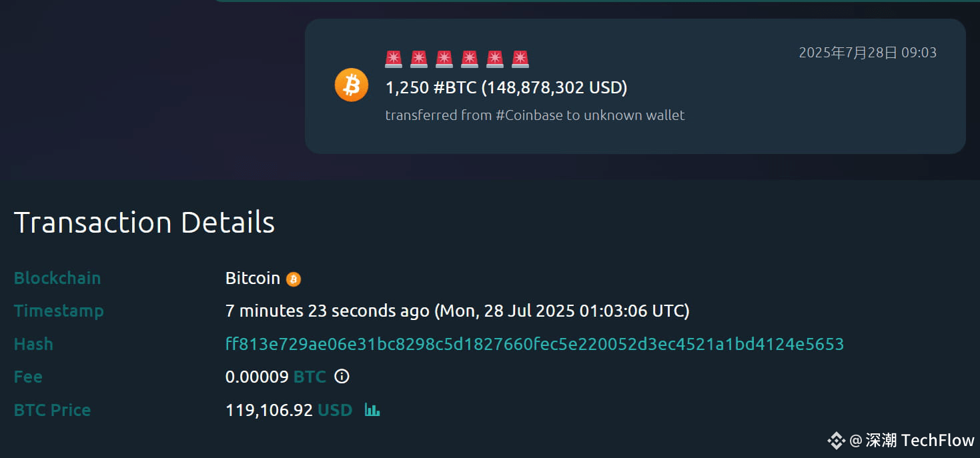Click the #Coinbase hashtag in the alert
This screenshot has width=980, height=458.
pyautogui.click(x=530, y=115)
